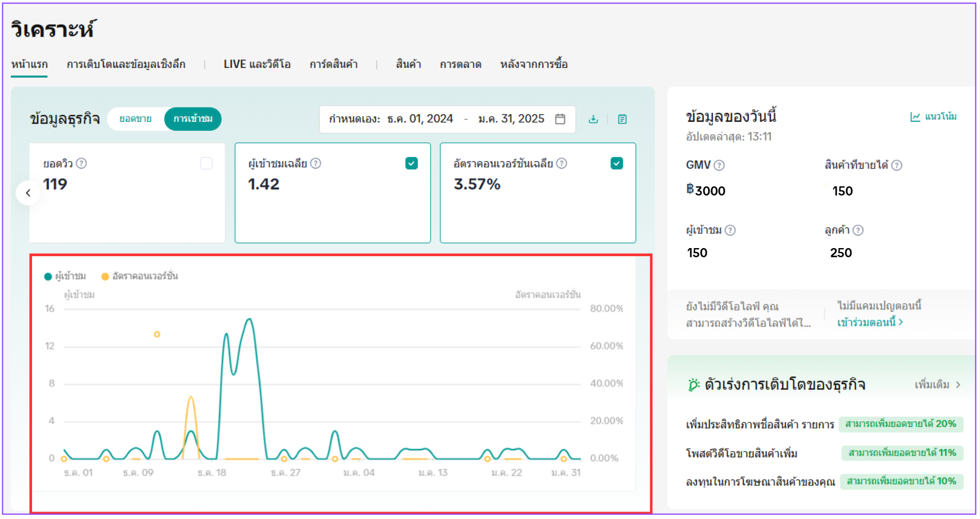Viewport: 980px width, 519px height.
Task: Click help icon next to ยอดวิว
Action: click(82, 163)
